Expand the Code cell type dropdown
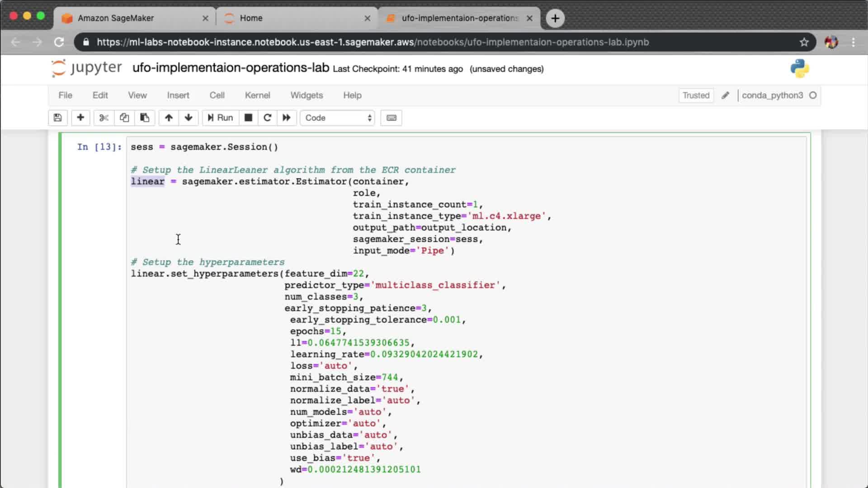 tap(338, 118)
